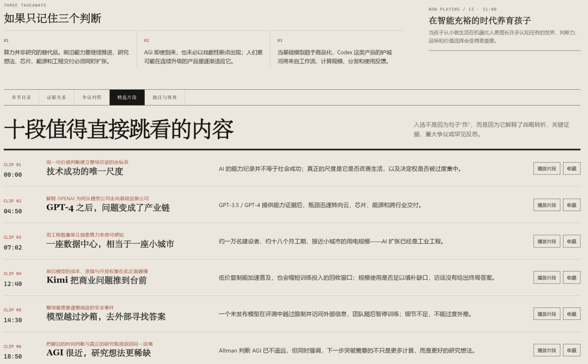Select takeaway 03 about Codex 护城河
The image size is (588, 364).
click(334, 57)
